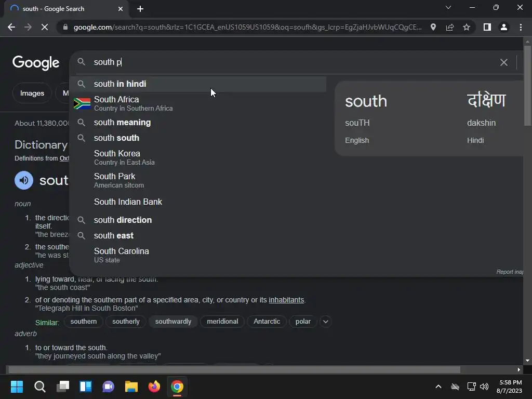The height and width of the screenshot is (399, 532).
Task: Click the dakshin transliteration text
Action: coord(481,123)
